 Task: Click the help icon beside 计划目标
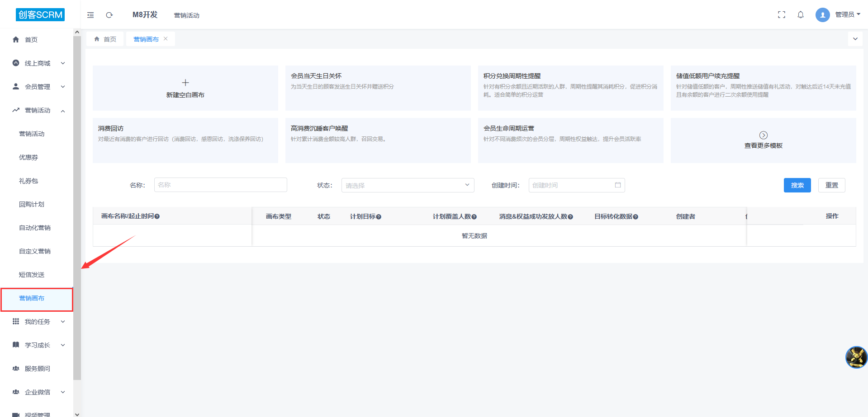[379, 217]
